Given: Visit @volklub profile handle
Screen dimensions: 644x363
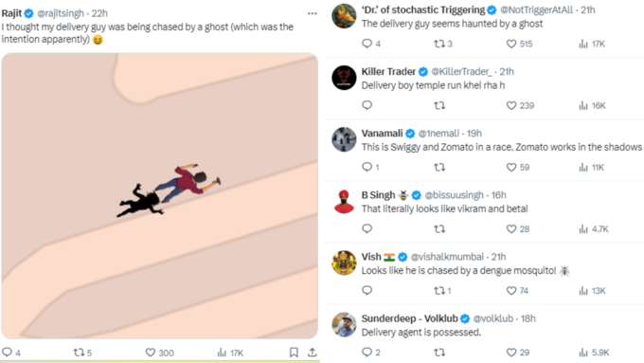Looking at the screenshot, I should (492, 318).
